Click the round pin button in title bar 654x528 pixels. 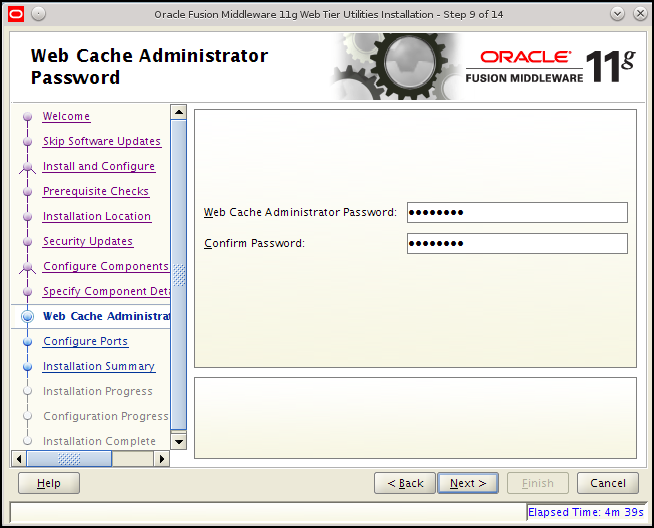[x=38, y=14]
